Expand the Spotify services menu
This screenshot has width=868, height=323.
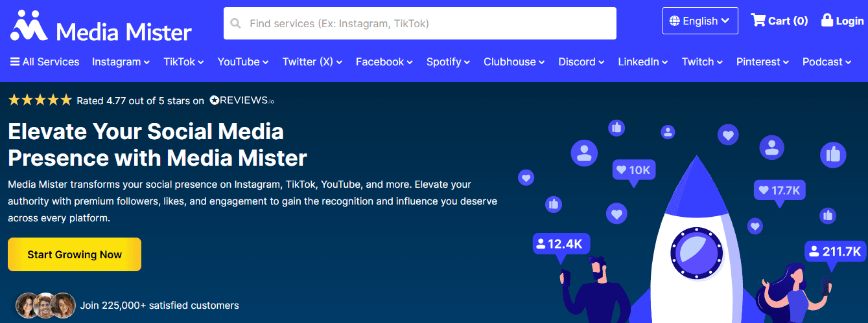click(449, 62)
